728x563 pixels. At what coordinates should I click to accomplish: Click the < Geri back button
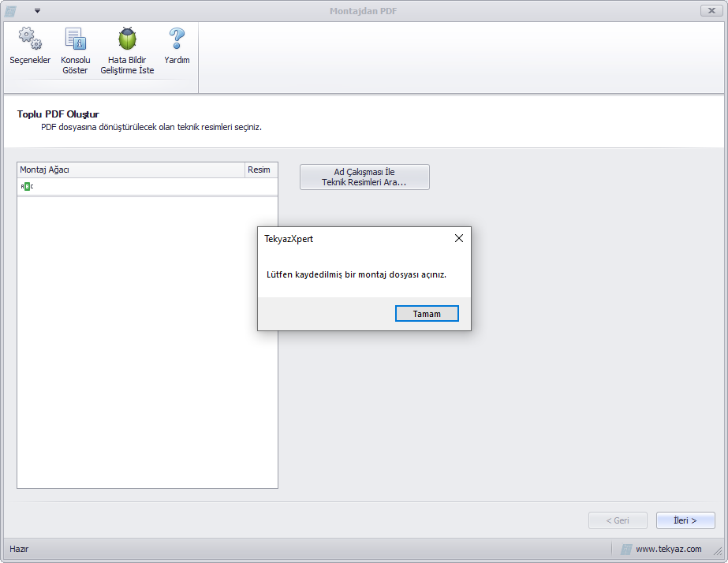point(618,520)
